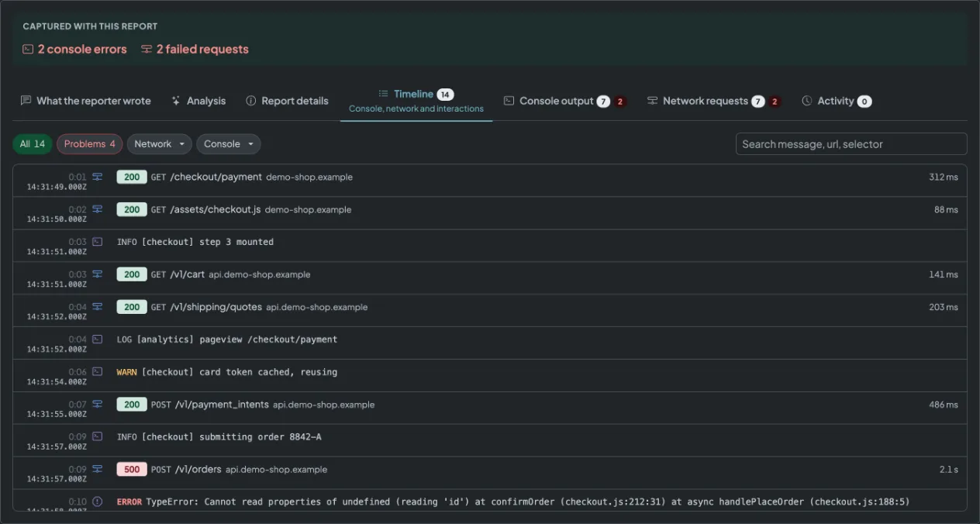This screenshot has width=980, height=524.
Task: Click the console errors terminal icon
Action: pos(28,49)
